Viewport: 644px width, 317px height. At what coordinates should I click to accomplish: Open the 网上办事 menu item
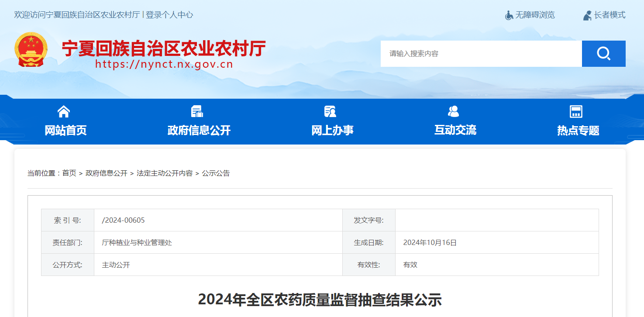coord(332,130)
